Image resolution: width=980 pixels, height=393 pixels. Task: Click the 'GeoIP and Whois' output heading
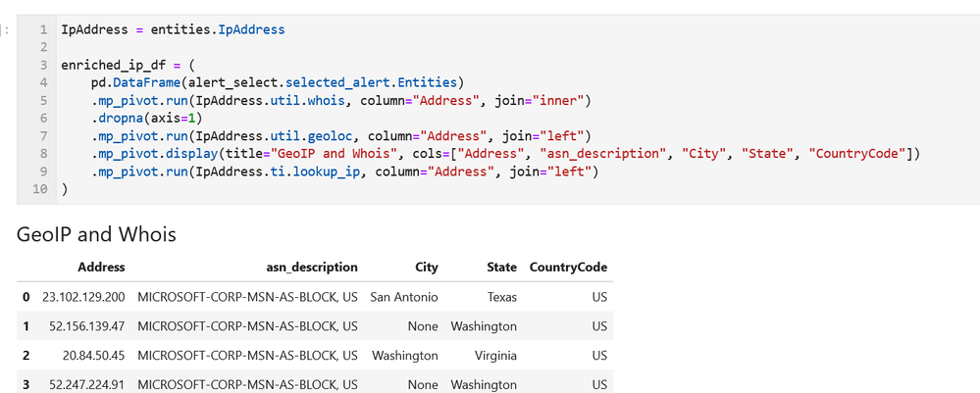96,234
